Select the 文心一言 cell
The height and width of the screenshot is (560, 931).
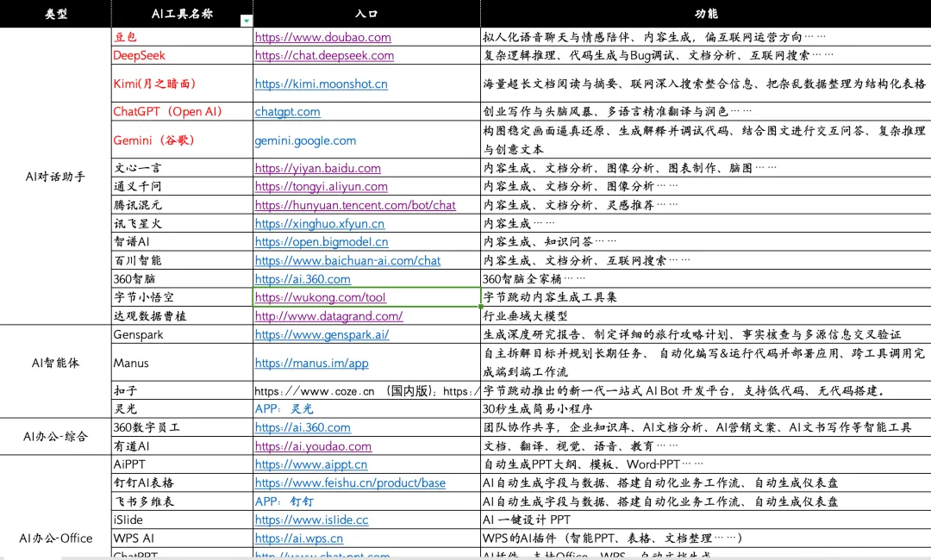tap(182, 168)
